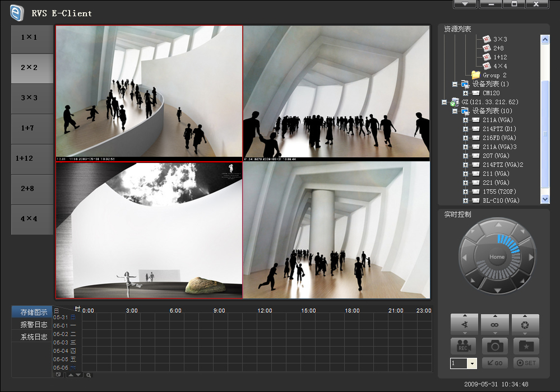This screenshot has height=392, width=560.
Task: Click the REC video recording icon
Action: point(463,346)
